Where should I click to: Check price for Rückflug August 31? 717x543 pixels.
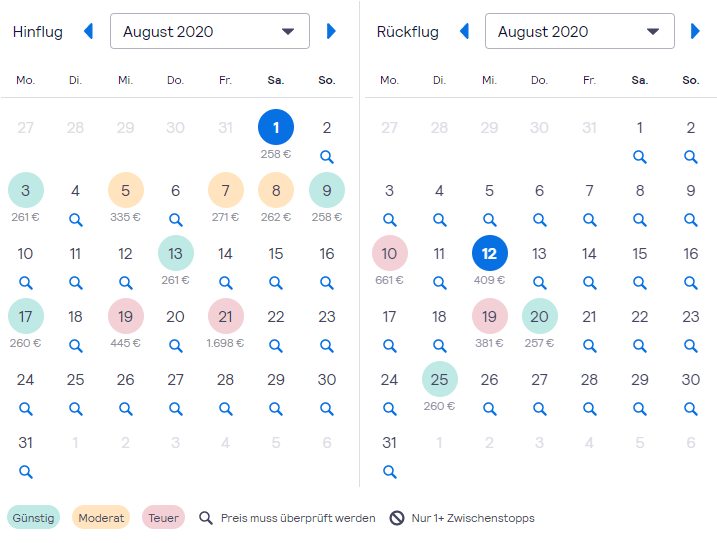click(390, 471)
